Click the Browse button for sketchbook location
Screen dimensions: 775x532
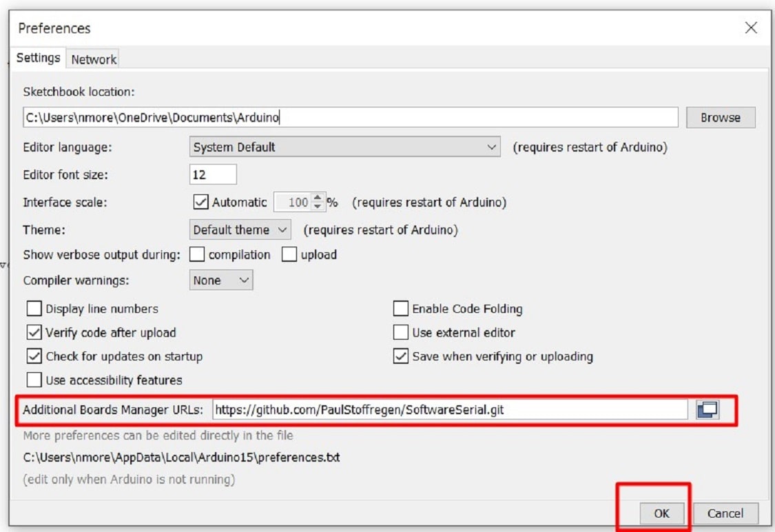tap(720, 118)
